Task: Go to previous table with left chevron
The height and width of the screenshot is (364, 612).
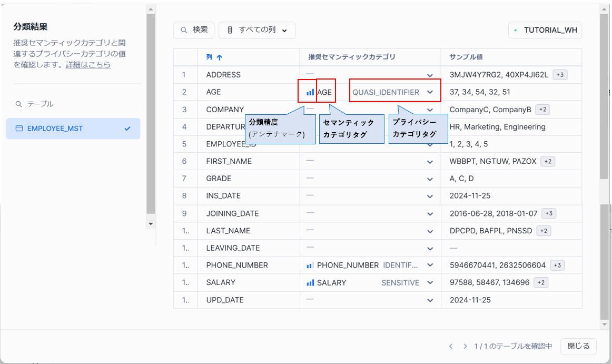Action: [x=451, y=347]
